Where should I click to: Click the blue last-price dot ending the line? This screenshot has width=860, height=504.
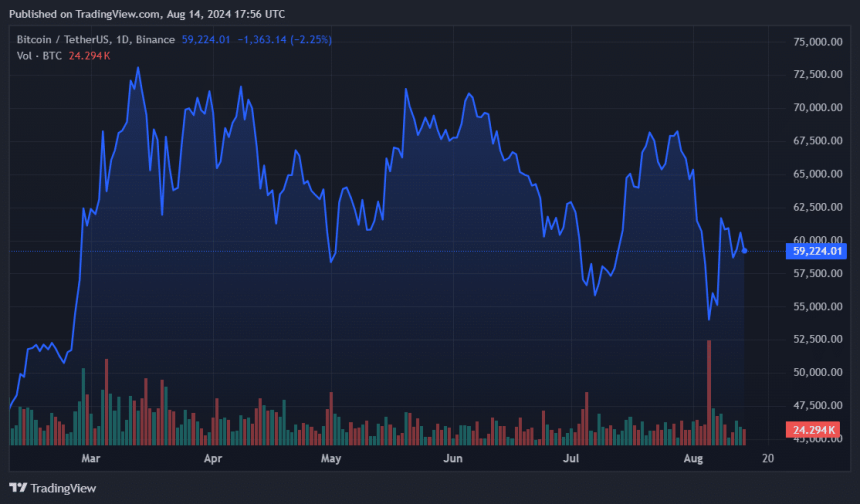tap(745, 250)
